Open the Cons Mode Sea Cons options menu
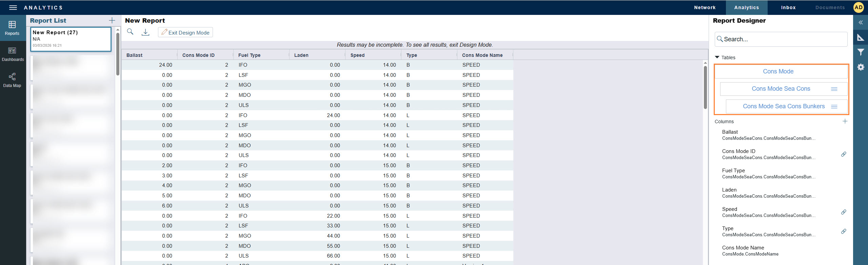Viewport: 868px width, 265px height. coord(834,89)
